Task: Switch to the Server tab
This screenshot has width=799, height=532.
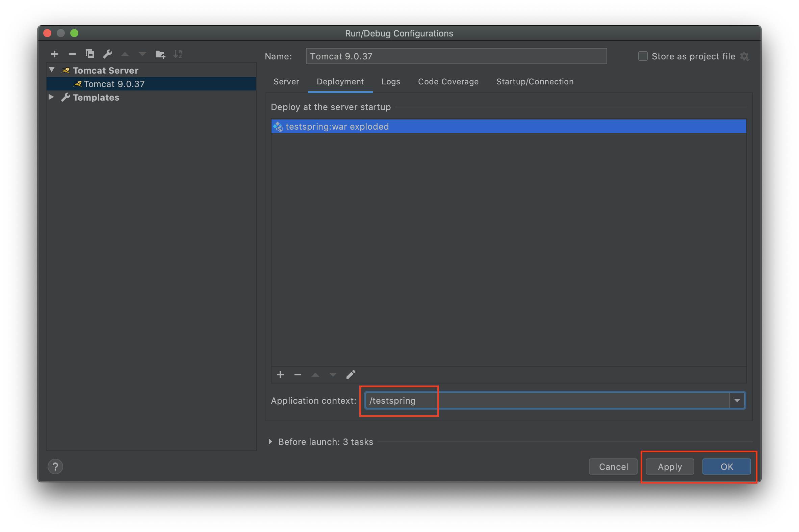Action: click(x=286, y=82)
